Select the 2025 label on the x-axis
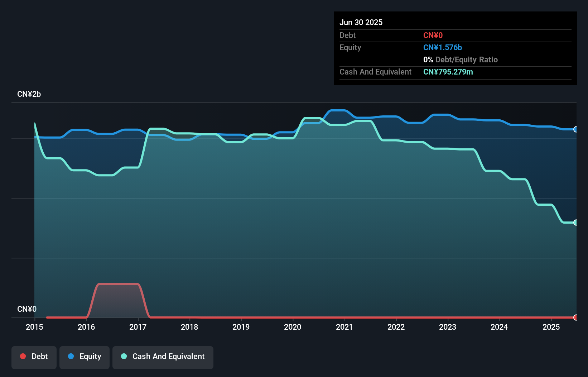Image resolution: width=588 pixels, height=377 pixels. pos(551,327)
